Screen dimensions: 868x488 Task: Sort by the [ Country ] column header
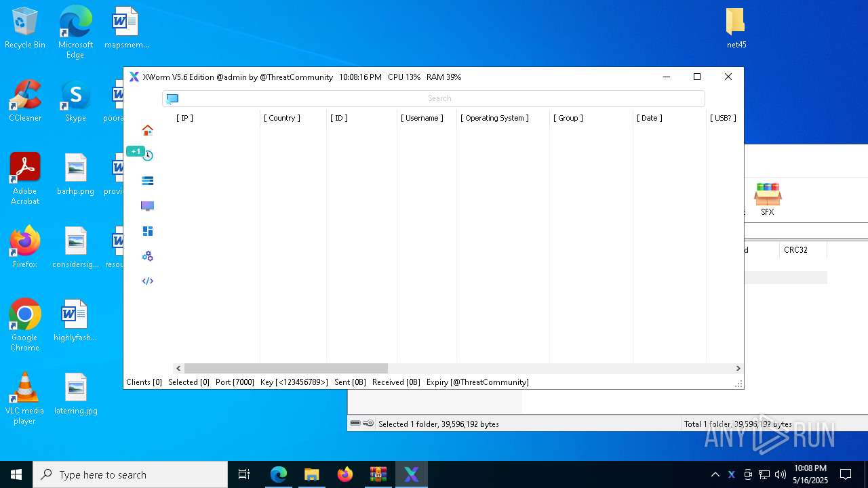tap(282, 118)
